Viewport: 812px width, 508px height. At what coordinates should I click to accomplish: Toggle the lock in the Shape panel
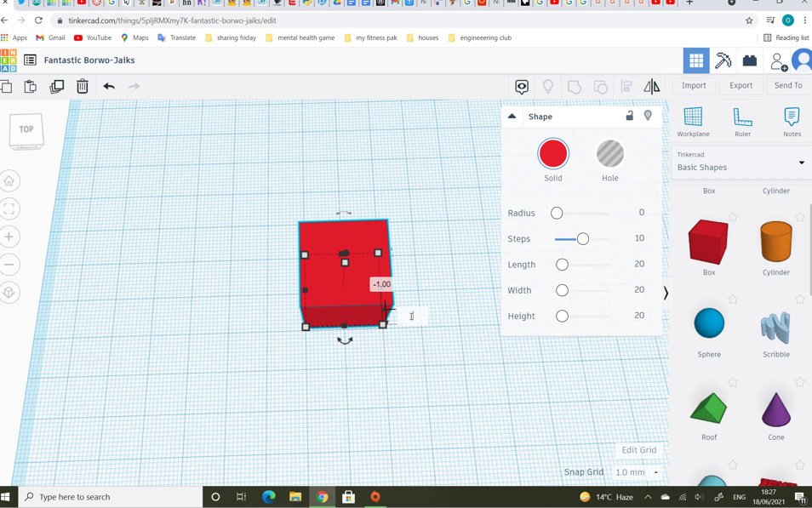click(x=629, y=116)
